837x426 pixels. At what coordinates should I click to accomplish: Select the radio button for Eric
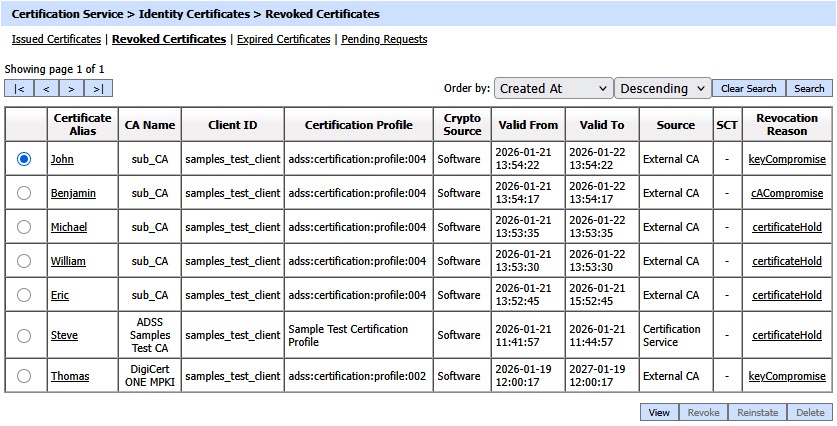pyautogui.click(x=24, y=295)
